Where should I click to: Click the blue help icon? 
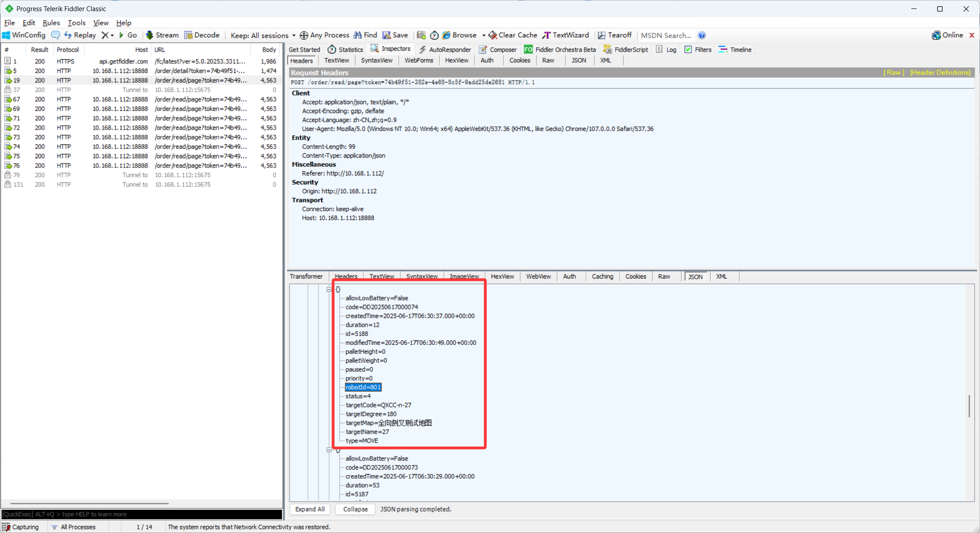click(x=702, y=35)
